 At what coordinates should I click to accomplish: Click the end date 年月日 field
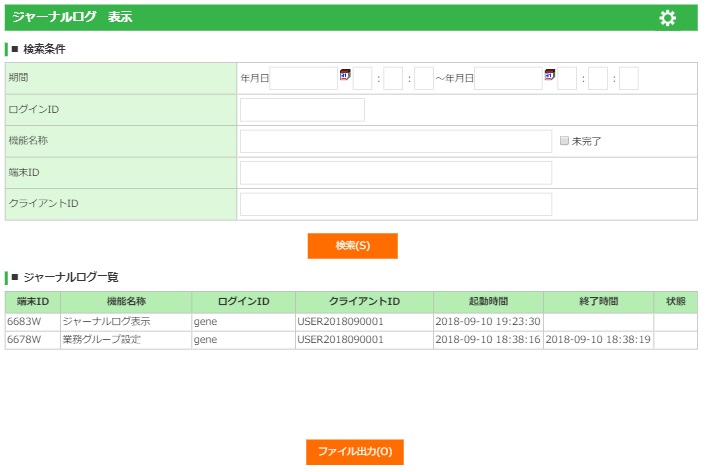coord(508,78)
